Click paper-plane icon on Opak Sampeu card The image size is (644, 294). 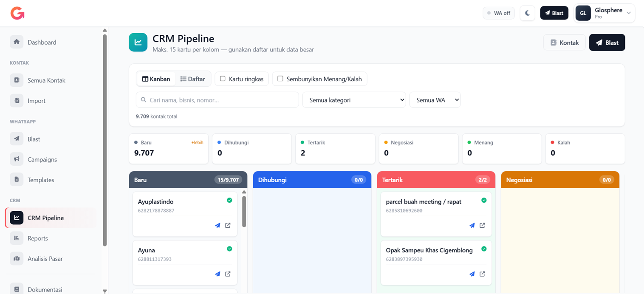point(472,274)
